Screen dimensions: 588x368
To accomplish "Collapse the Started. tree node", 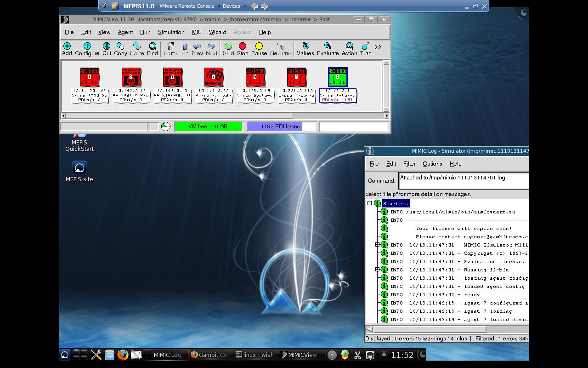I will pos(369,203).
